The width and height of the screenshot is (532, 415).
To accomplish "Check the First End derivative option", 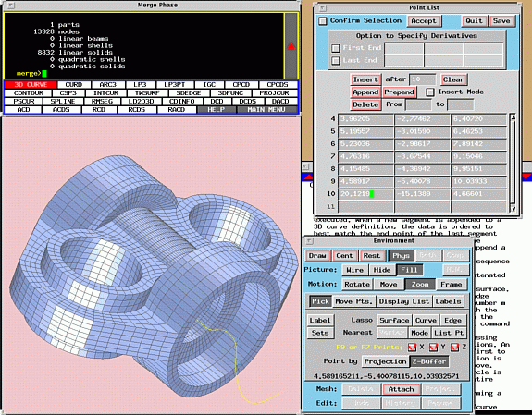I will 335,48.
